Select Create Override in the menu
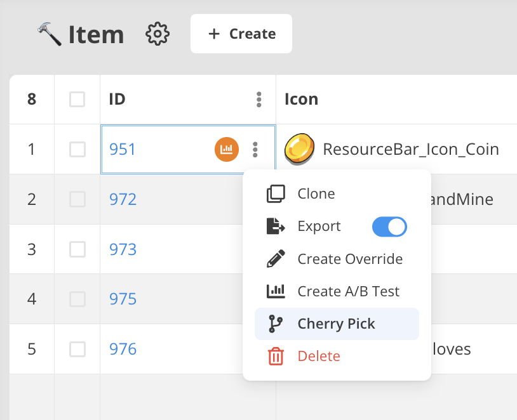 click(349, 259)
